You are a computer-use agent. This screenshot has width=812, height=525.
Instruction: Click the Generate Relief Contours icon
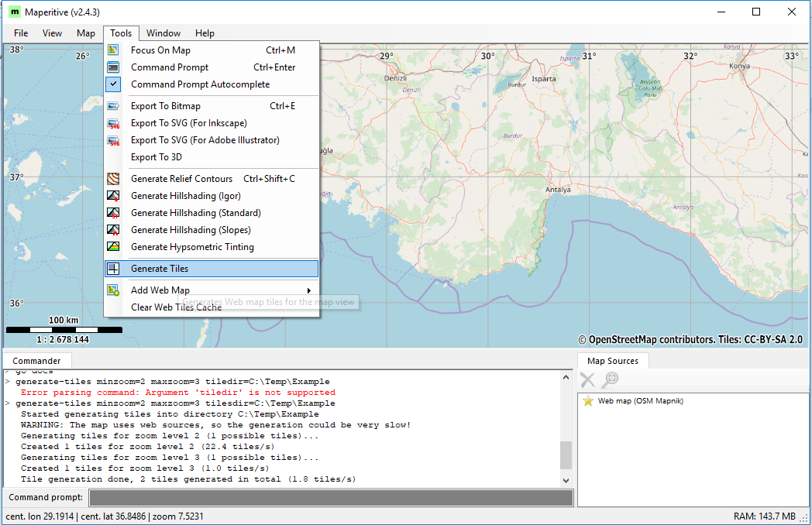pyautogui.click(x=114, y=179)
